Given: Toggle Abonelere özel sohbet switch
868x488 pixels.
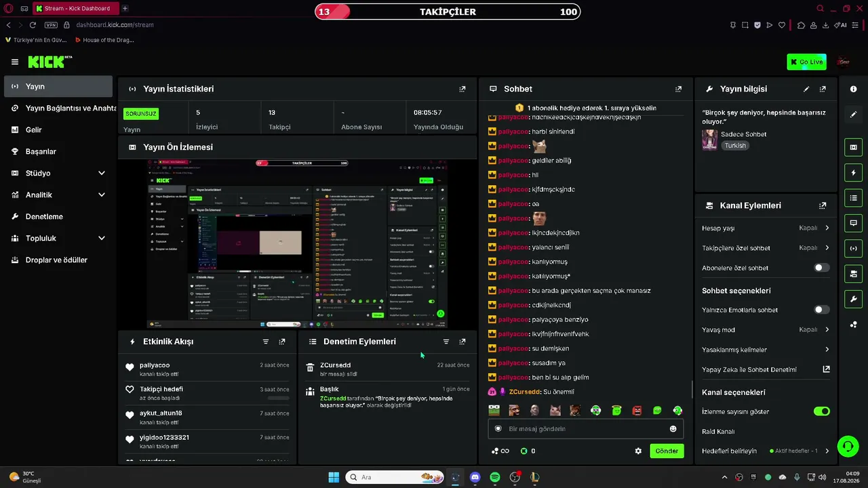Looking at the screenshot, I should pos(821,268).
